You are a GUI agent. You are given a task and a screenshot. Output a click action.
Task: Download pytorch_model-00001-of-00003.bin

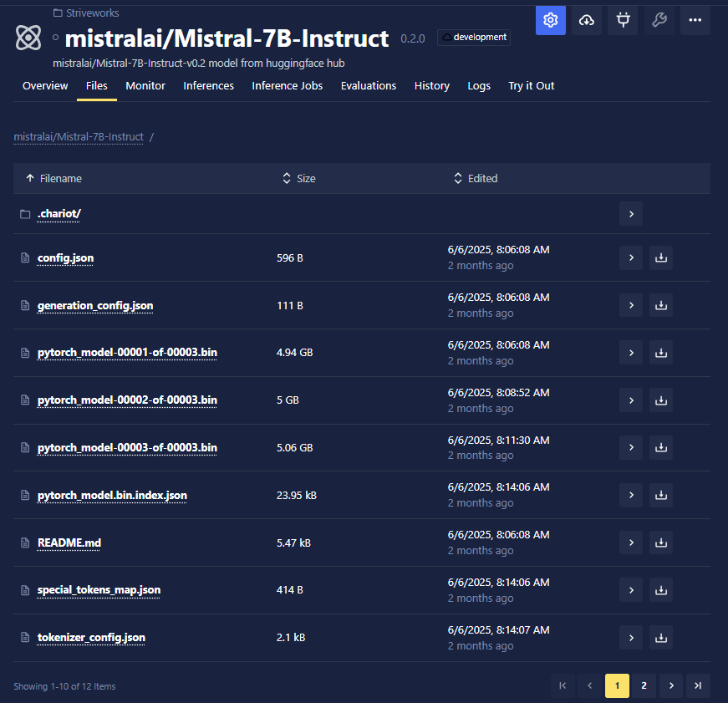661,353
